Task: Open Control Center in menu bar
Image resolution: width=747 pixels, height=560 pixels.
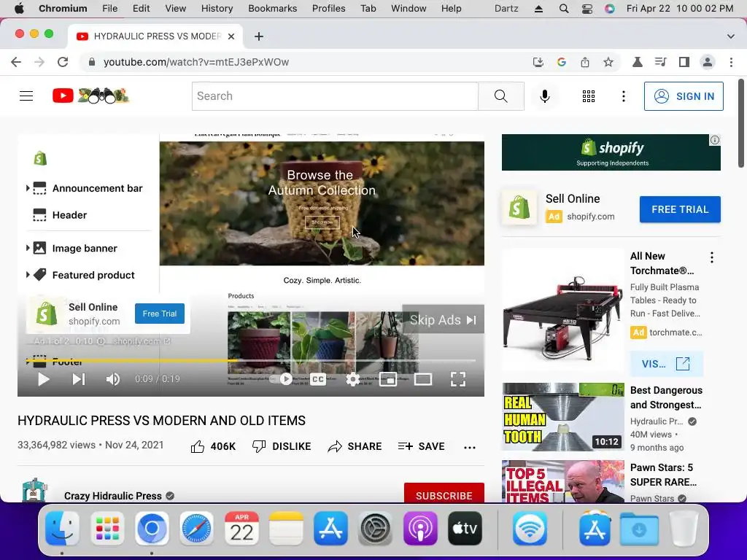Action: 587,9
